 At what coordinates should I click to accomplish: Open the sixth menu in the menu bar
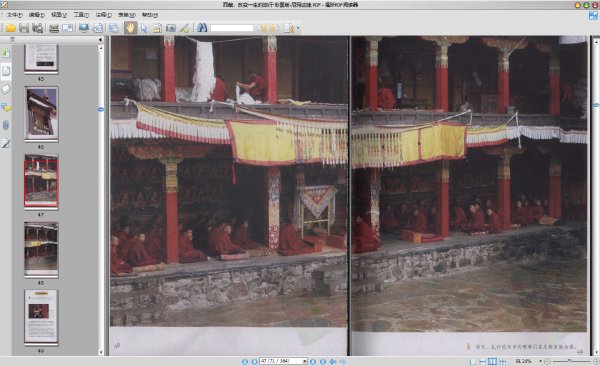[127, 15]
